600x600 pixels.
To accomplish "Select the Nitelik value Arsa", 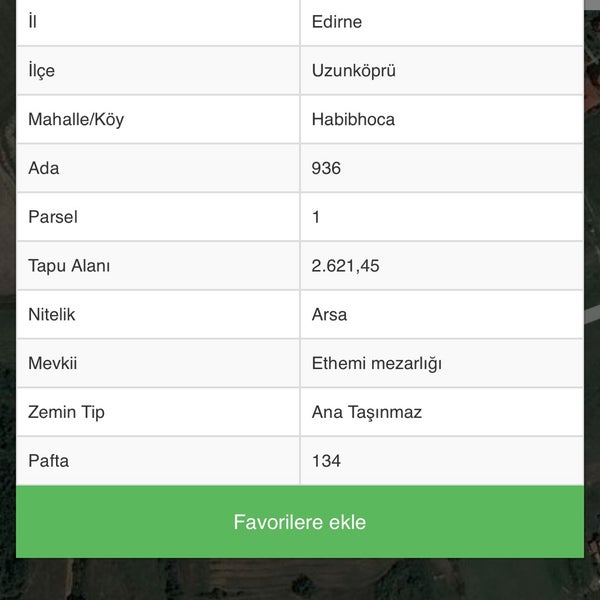I will [x=329, y=315].
